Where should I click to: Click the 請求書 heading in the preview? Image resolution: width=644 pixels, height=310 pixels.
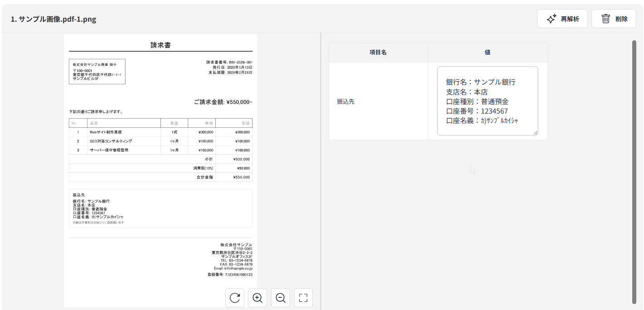pyautogui.click(x=160, y=45)
